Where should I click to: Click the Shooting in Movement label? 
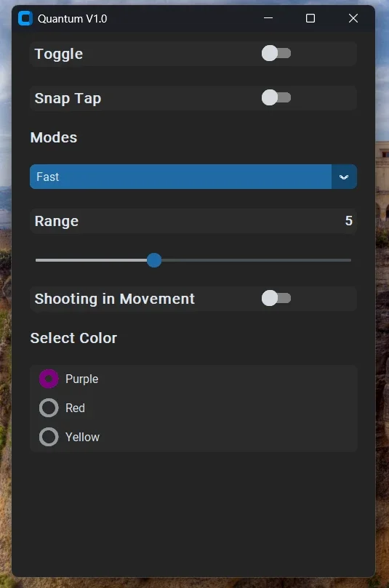tap(114, 299)
